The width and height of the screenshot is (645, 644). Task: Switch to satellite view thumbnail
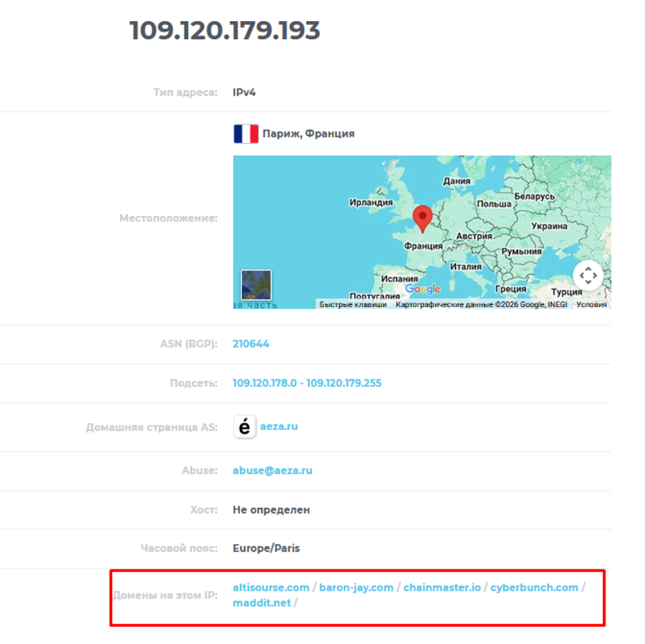coord(256,285)
